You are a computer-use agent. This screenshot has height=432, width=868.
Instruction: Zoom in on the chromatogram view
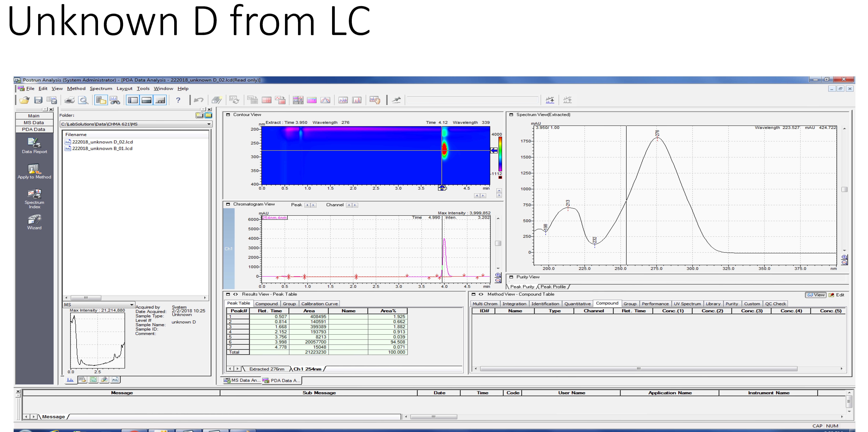tap(498, 275)
